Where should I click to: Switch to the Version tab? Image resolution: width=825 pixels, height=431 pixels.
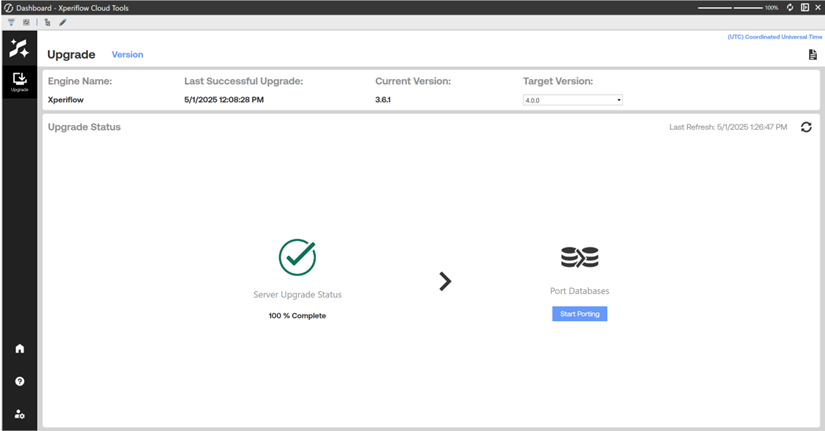[x=127, y=55]
